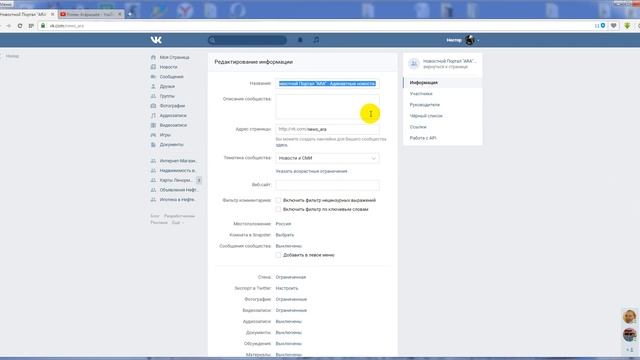The height and width of the screenshot is (360, 640).
Task: Open Сообщения in left menu
Action: 170,77
